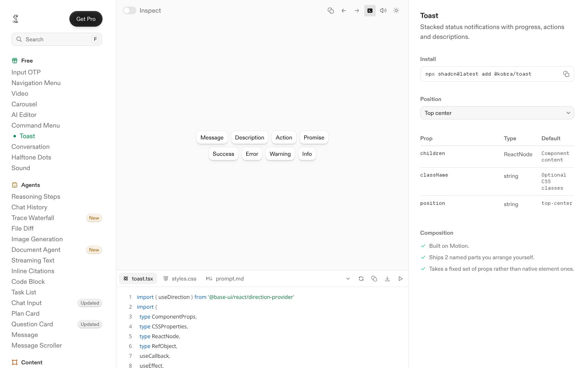588x368 pixels.
Task: Toggle the terminal code panel icon
Action: click(x=370, y=11)
